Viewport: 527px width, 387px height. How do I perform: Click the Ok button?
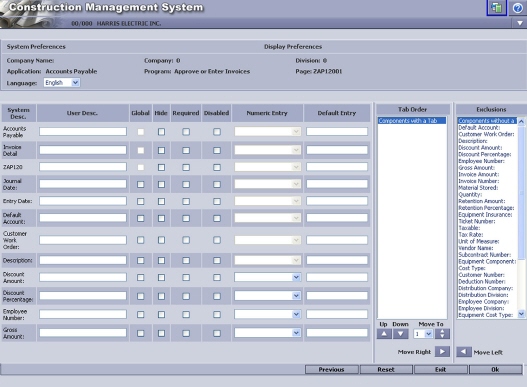point(495,370)
